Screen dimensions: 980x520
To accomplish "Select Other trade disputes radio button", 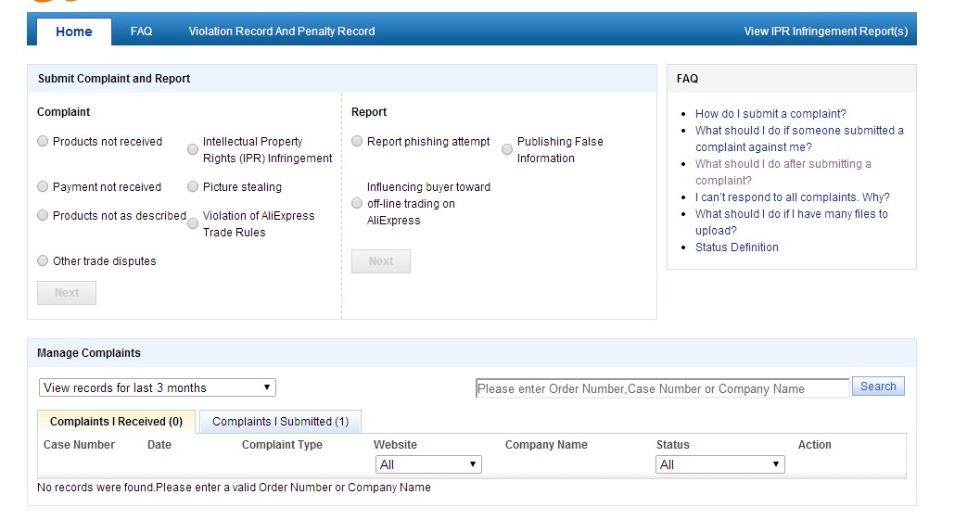I will (x=43, y=261).
